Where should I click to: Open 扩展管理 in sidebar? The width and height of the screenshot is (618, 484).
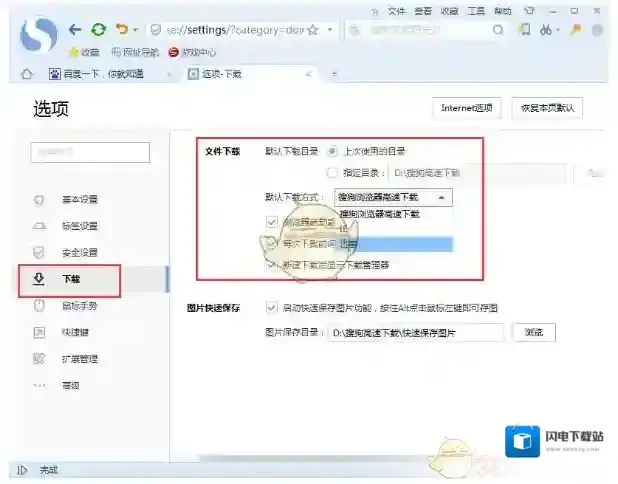click(80, 359)
